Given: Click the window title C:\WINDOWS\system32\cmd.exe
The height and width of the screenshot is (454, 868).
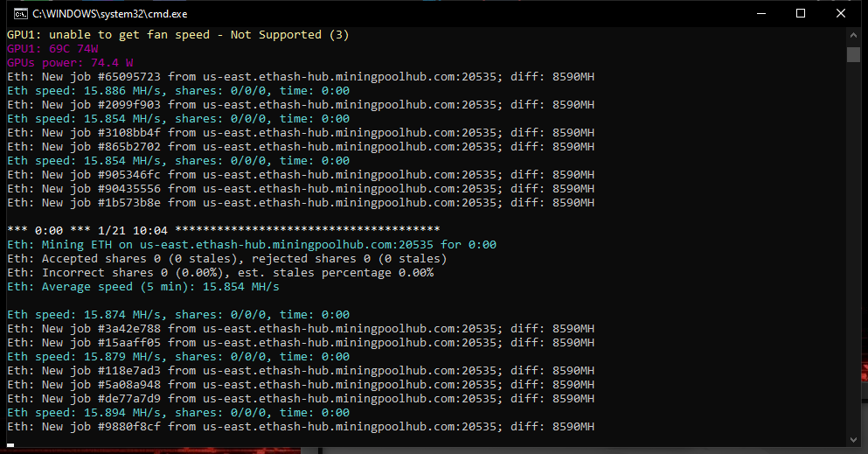Looking at the screenshot, I should coord(109,14).
